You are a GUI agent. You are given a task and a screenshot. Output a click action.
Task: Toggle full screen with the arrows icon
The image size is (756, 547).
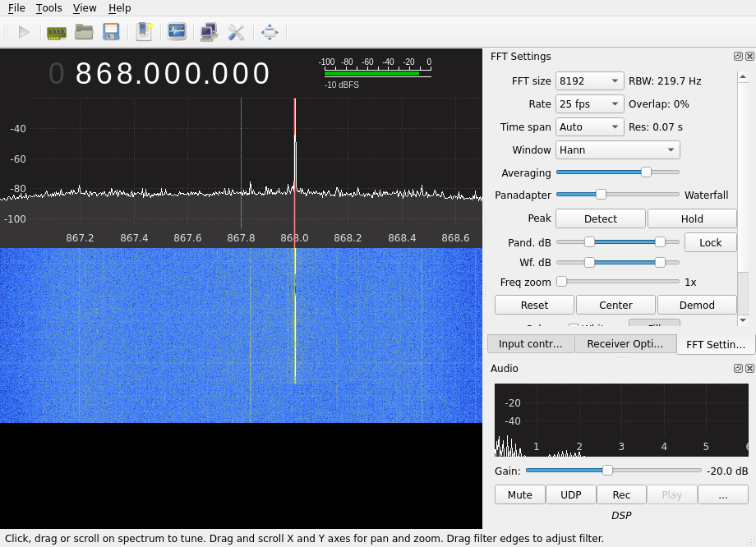coord(270,32)
